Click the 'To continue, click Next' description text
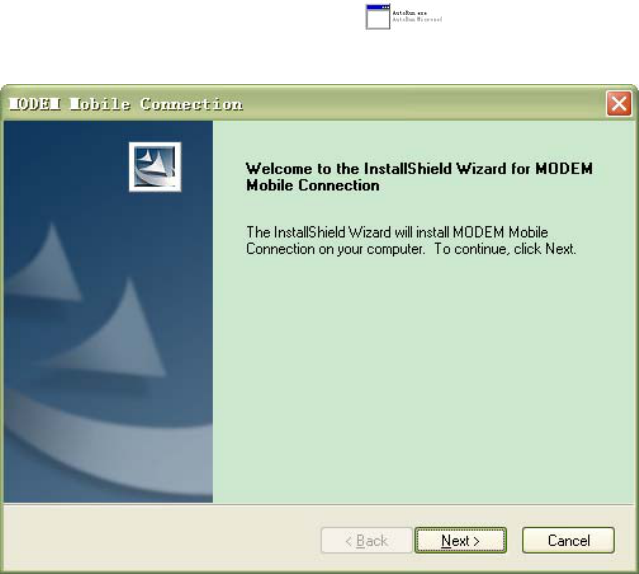This screenshot has width=639, height=574. 505,249
